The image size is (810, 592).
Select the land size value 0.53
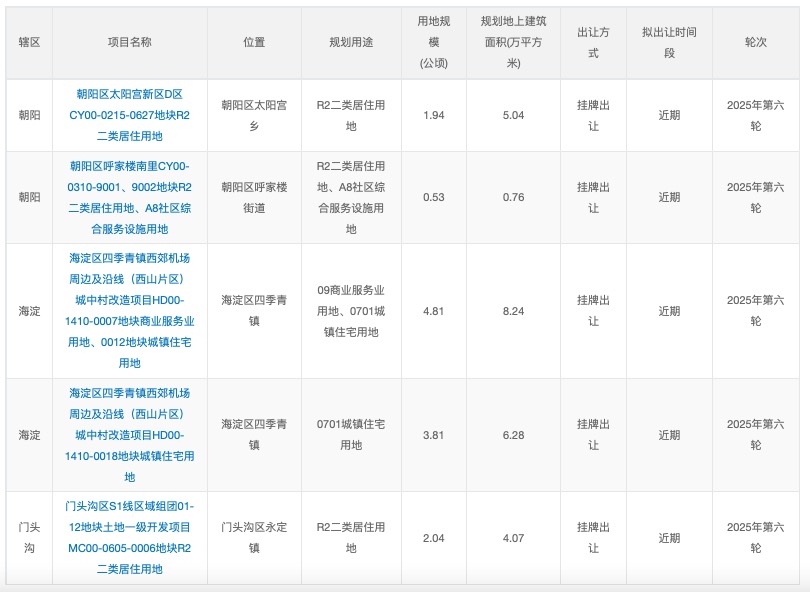click(434, 197)
